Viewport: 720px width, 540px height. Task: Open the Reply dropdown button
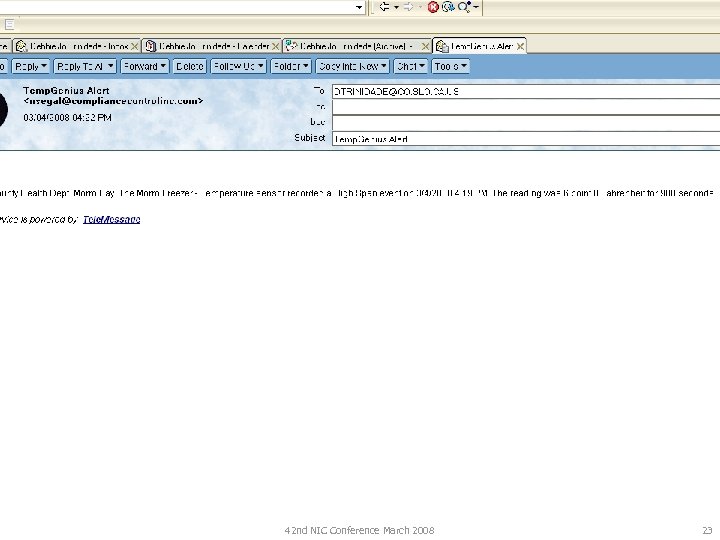point(31,67)
